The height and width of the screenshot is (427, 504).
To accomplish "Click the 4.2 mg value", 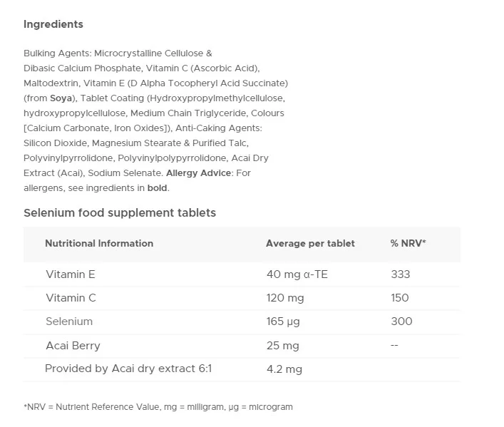I will tap(284, 369).
